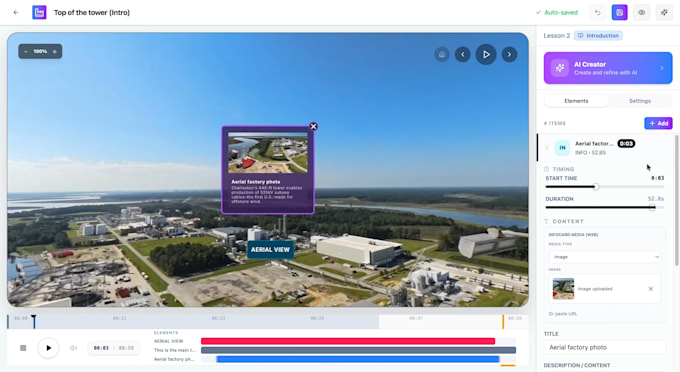Viewport: 680px width, 372px height.
Task: Click the undo icon in header
Action: pyautogui.click(x=598, y=13)
